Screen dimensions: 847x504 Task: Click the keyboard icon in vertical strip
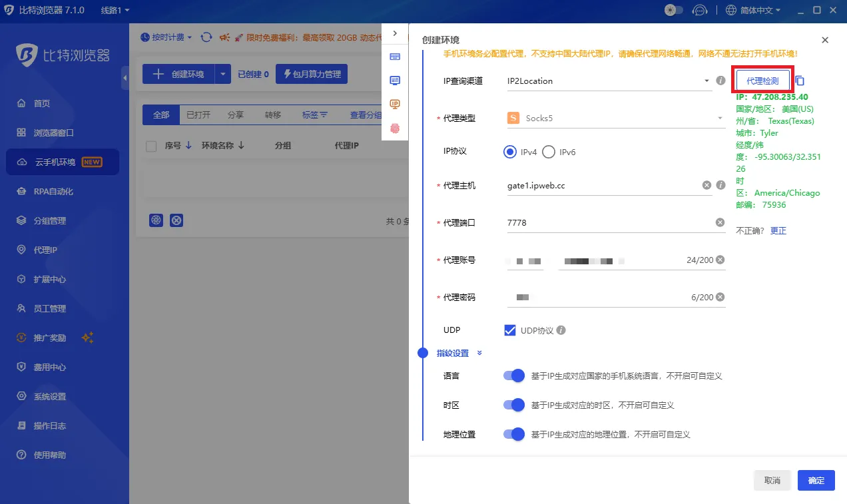click(x=395, y=57)
